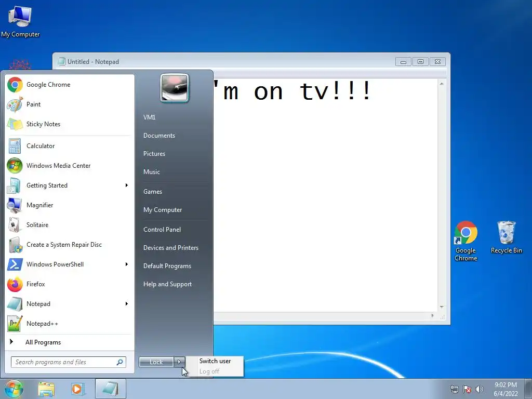
Task: Click Notepad vertical scrollbar down arrow
Action: tap(442, 307)
